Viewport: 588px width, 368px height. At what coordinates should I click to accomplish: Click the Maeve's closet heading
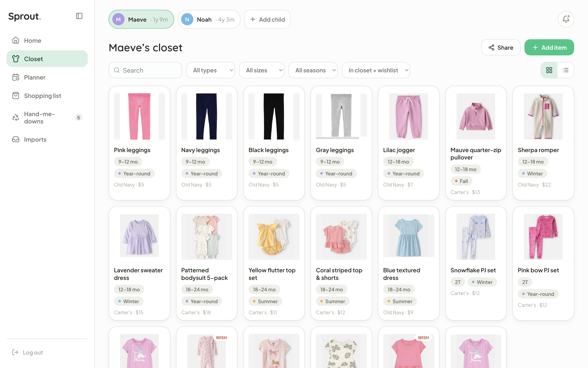point(145,48)
